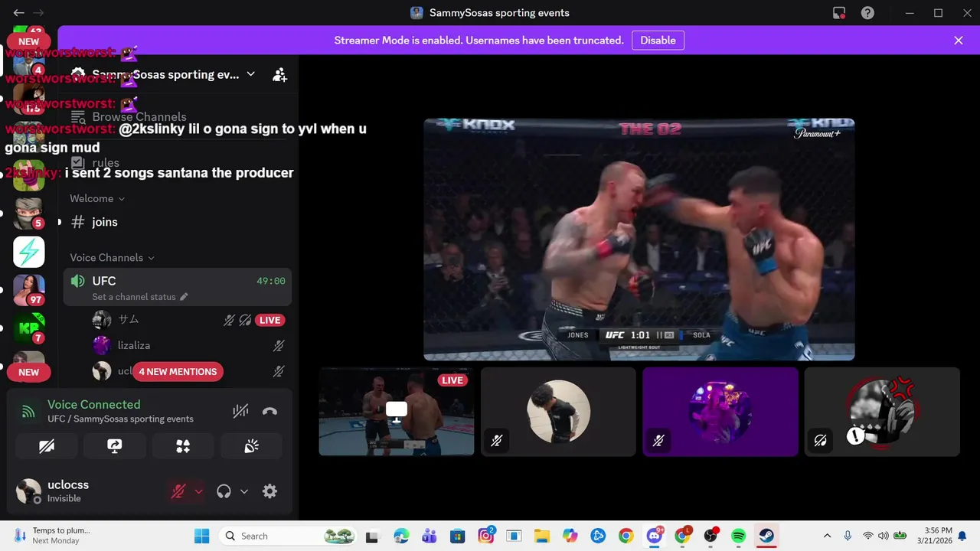This screenshot has width=980, height=551.
Task: Go forward with the right arrow in the title bar
Action: (38, 13)
